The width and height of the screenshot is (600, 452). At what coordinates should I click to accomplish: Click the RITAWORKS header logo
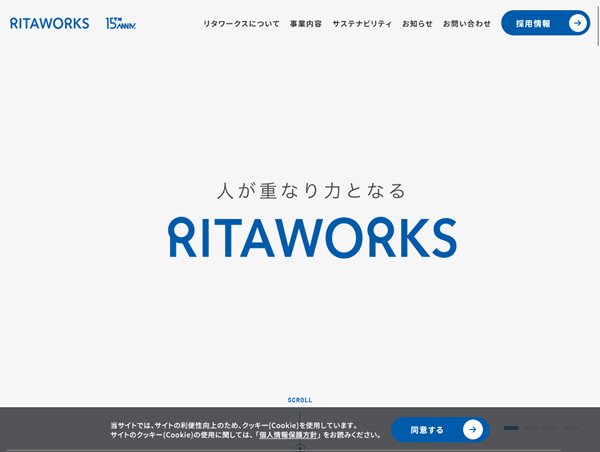[x=49, y=24]
